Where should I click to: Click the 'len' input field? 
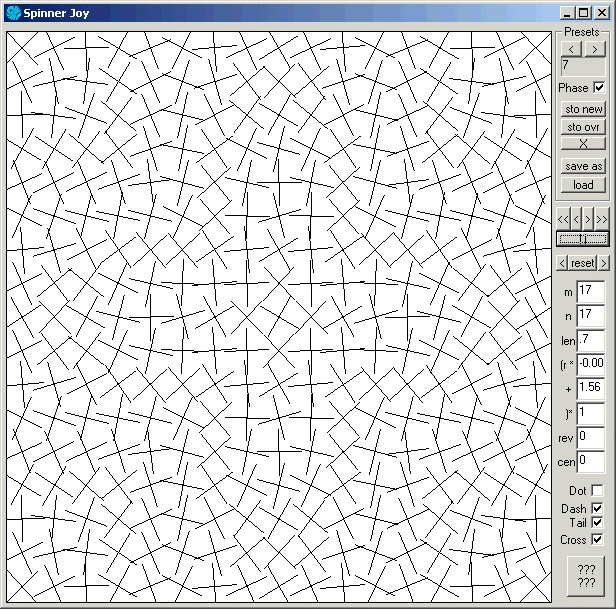tap(590, 341)
